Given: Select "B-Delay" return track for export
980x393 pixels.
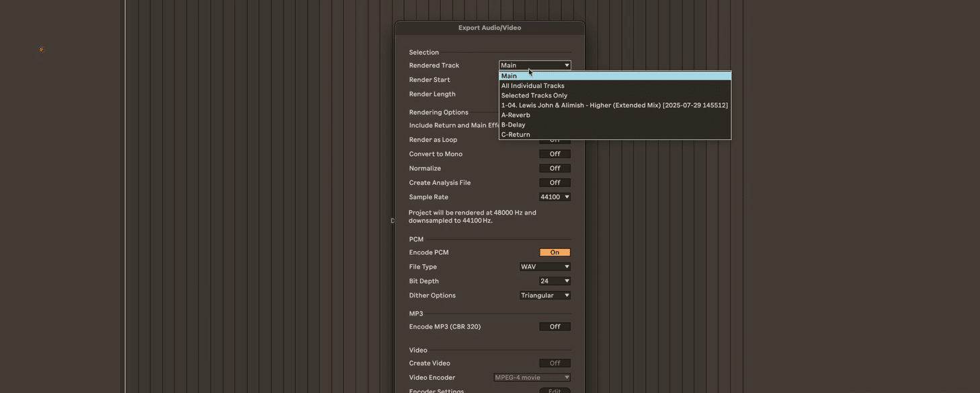Looking at the screenshot, I should tap(513, 124).
